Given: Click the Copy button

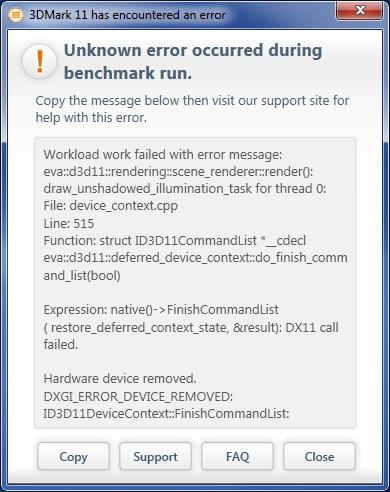Looking at the screenshot, I should click(x=73, y=456).
